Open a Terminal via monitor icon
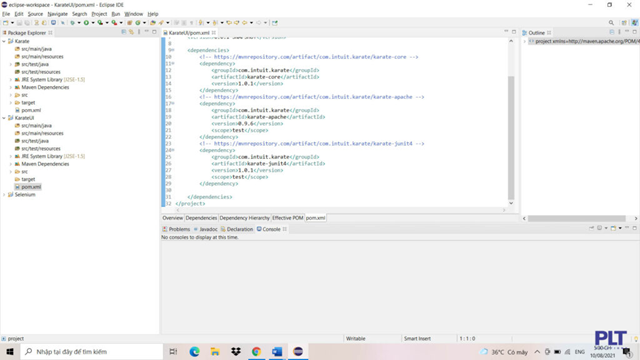 coord(53,23)
